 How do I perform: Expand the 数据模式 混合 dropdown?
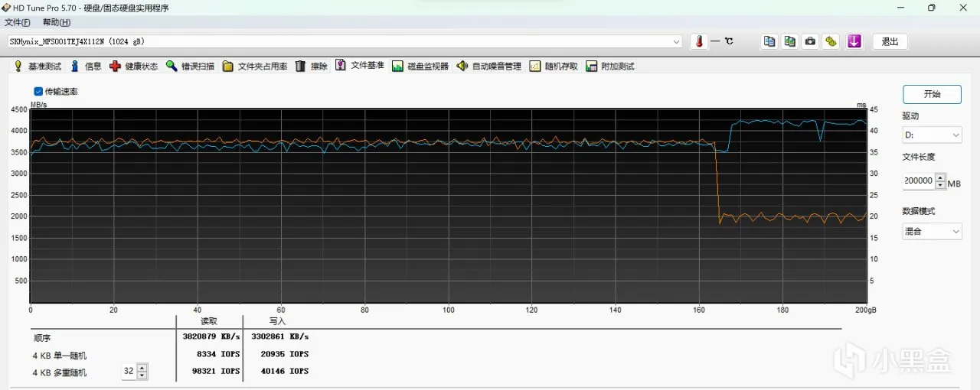coord(932,231)
